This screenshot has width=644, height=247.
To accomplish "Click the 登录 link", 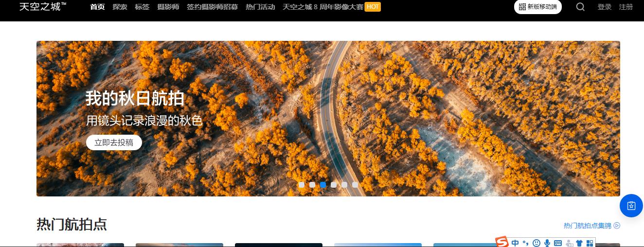I will (x=605, y=7).
